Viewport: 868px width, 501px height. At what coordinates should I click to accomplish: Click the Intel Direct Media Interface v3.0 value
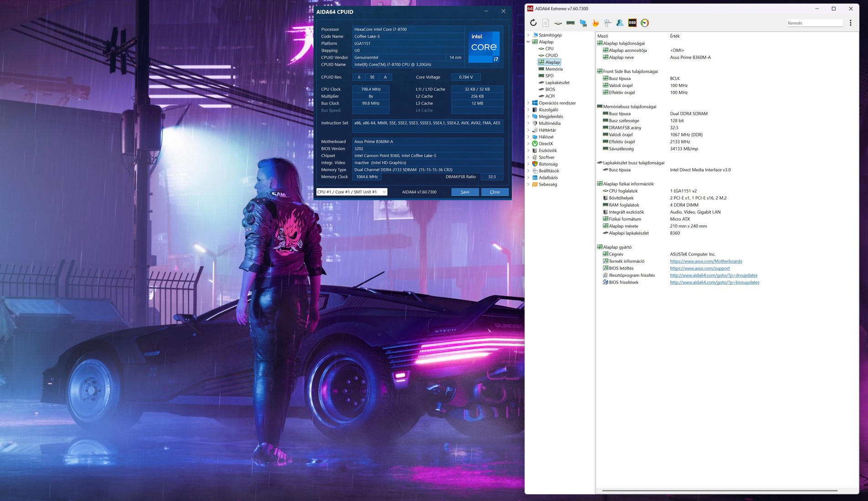(x=700, y=170)
